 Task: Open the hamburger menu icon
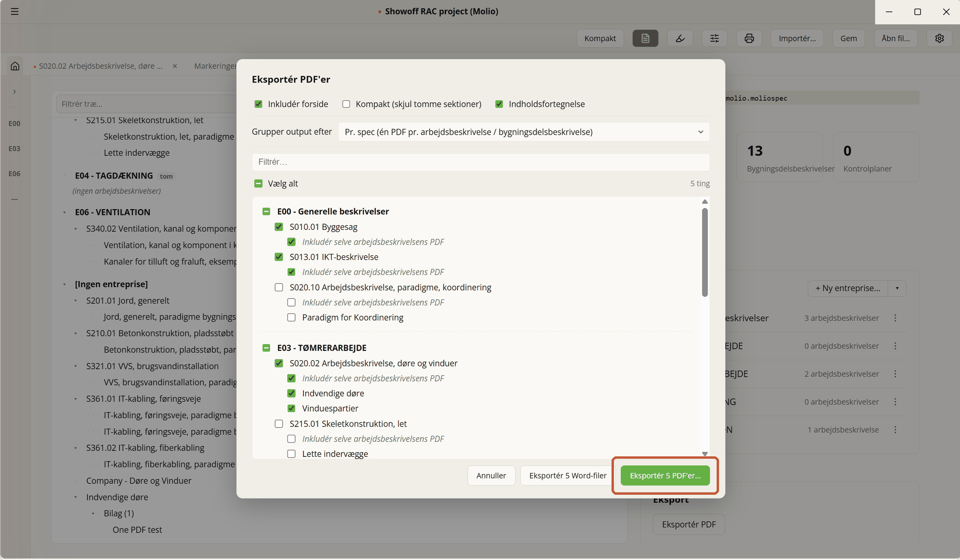click(x=15, y=12)
